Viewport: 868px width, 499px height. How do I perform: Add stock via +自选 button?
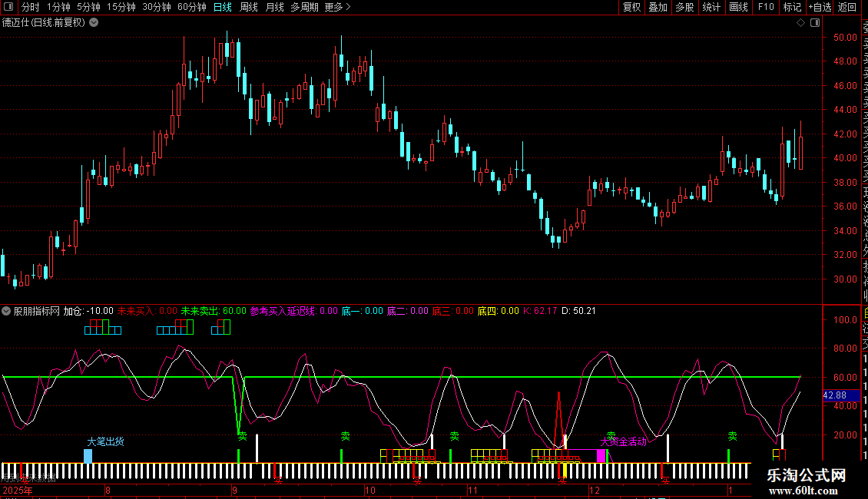pos(820,7)
